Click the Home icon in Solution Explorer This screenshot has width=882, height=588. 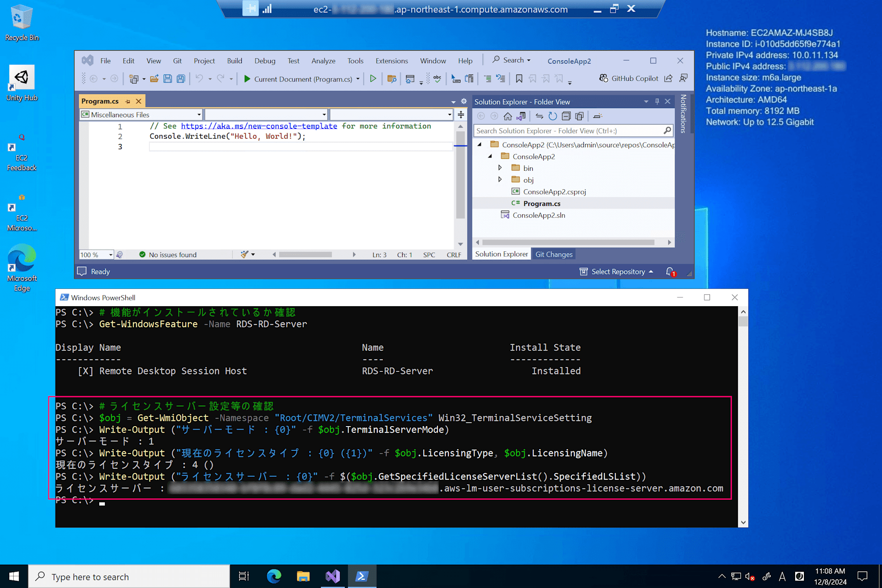pos(508,116)
